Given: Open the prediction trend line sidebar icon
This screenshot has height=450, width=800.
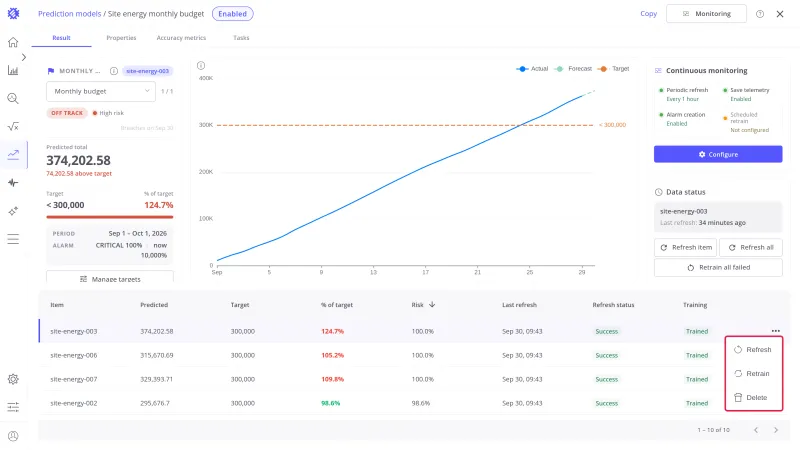Looking at the screenshot, I should (x=13, y=155).
